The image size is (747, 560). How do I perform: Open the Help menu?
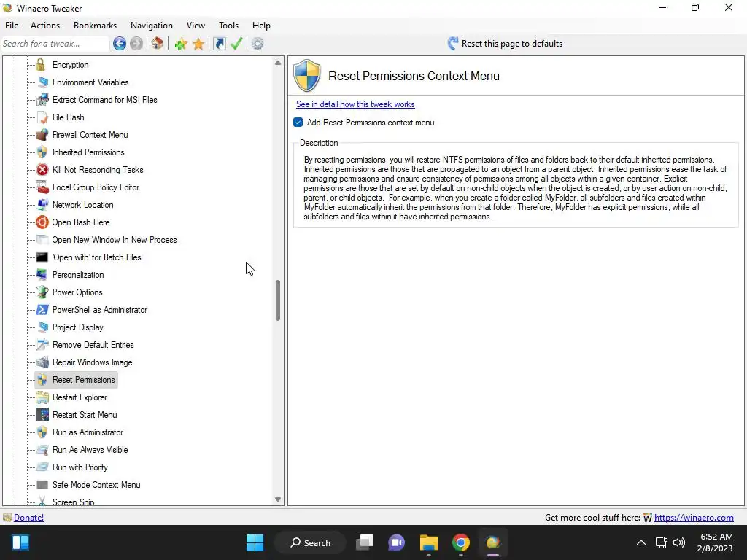(x=261, y=26)
